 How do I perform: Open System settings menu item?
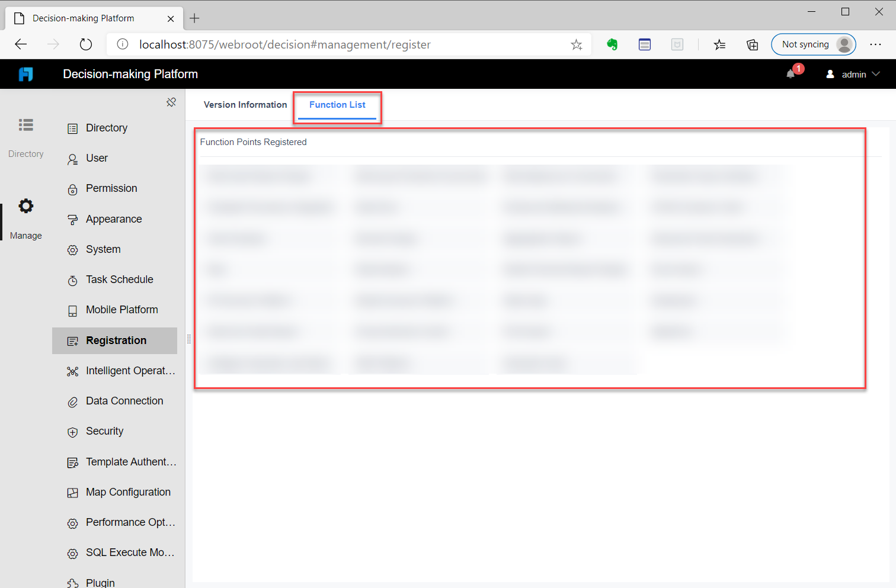tap(115, 249)
